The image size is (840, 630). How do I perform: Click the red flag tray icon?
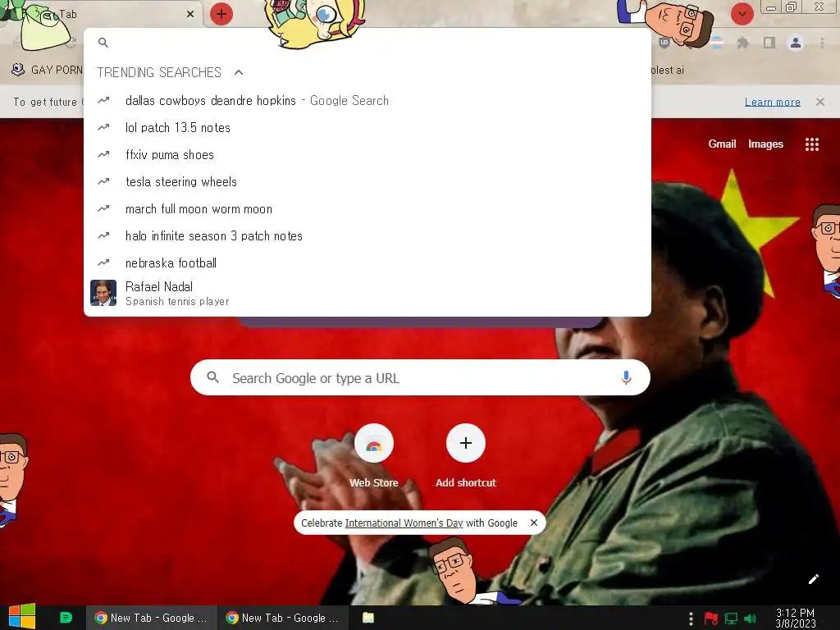tap(711, 619)
